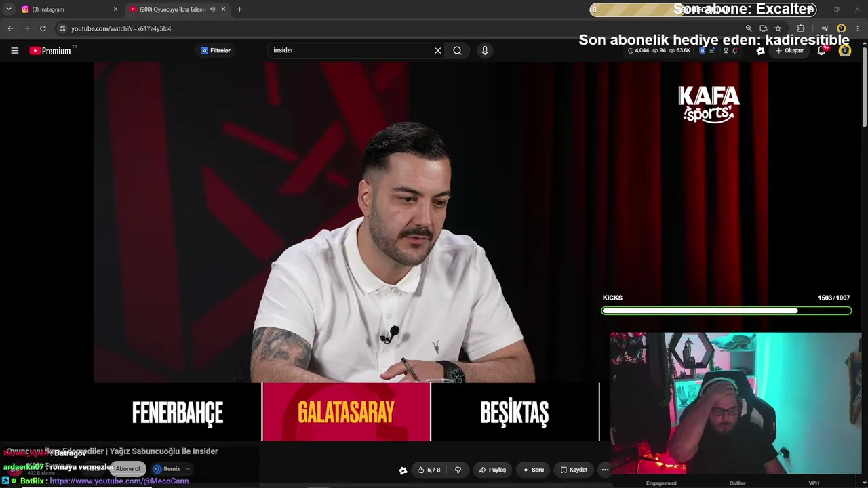Bookmark this page with the star

point(778,28)
